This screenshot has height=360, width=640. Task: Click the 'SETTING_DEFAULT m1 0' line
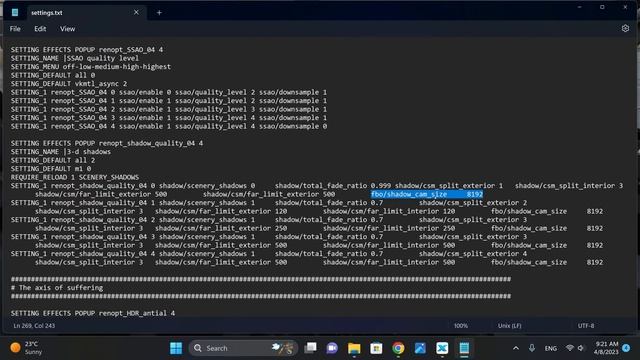51,169
